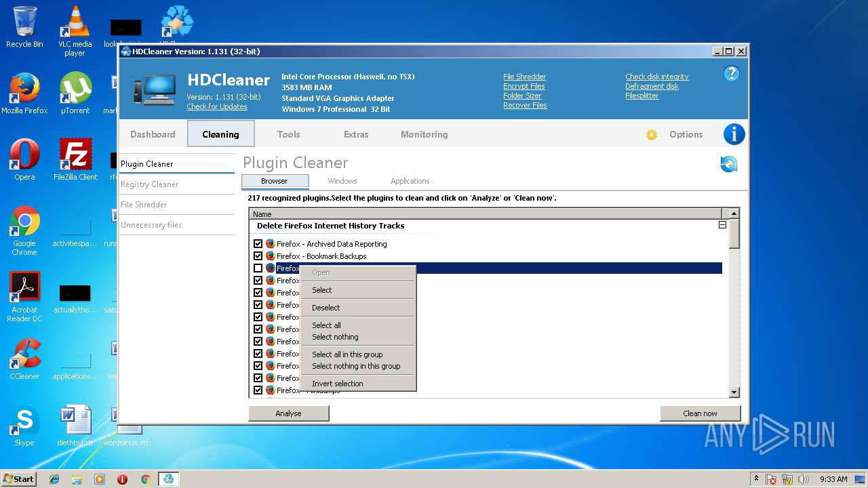This screenshot has height=488, width=868.
Task: Click media player taskbar icon
Action: coord(100,479)
